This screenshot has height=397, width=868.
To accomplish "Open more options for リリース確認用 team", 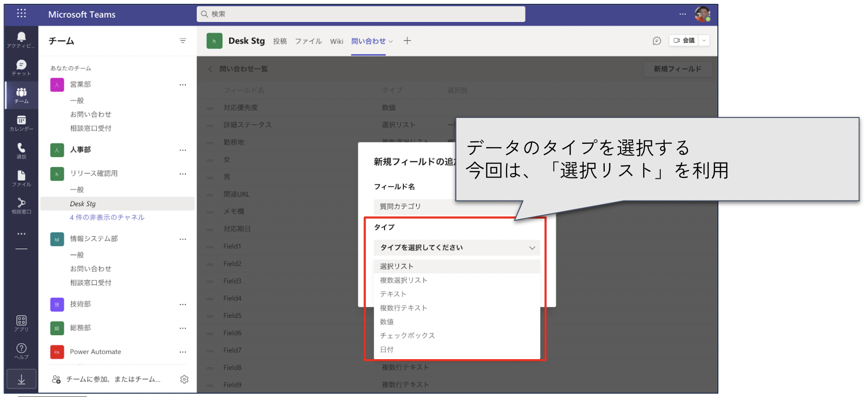I will pos(183,174).
